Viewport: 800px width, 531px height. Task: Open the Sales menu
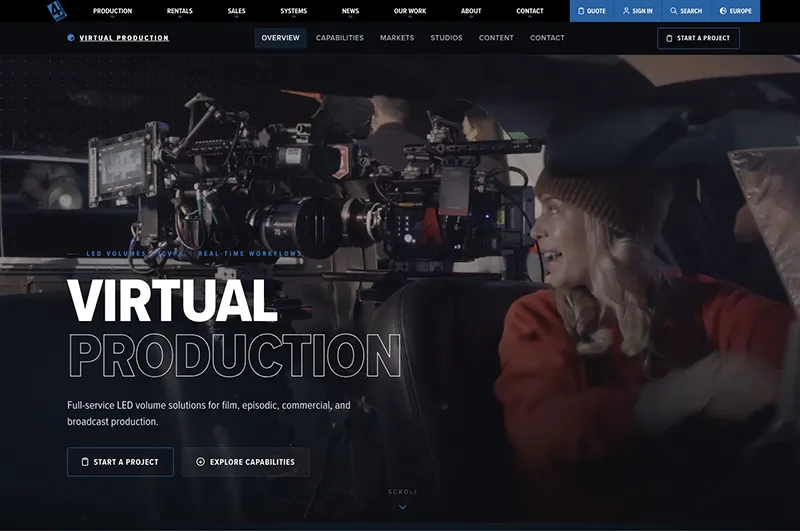tap(236, 11)
